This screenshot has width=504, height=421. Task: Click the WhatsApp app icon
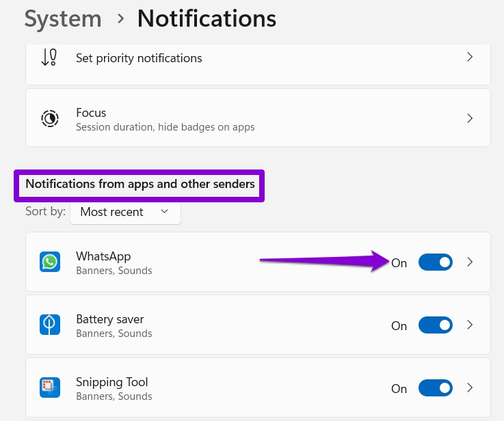[x=50, y=262]
